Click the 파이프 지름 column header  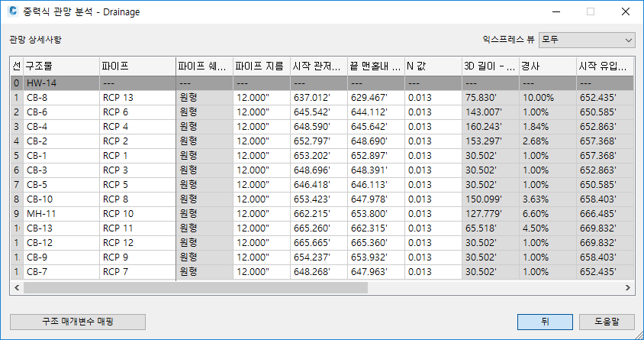pyautogui.click(x=262, y=66)
